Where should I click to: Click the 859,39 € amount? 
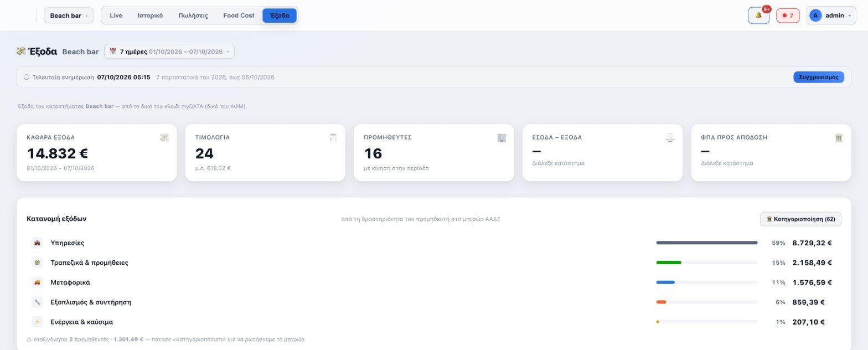[809, 302]
